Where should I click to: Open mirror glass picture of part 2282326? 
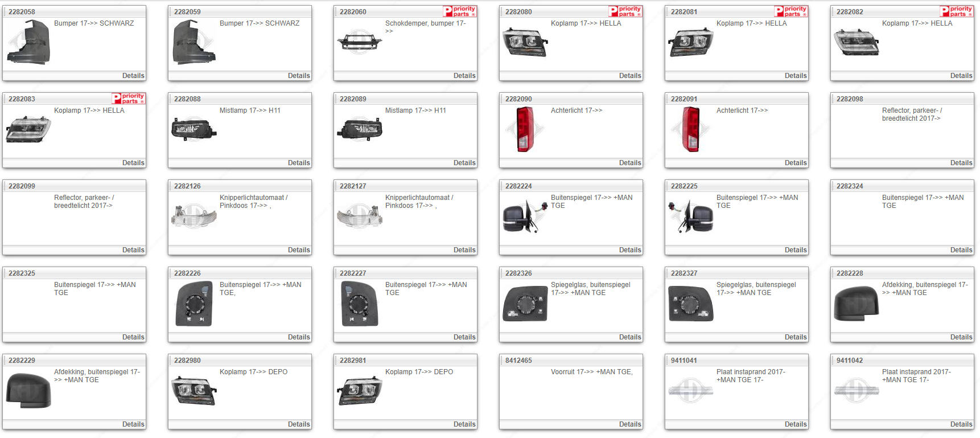[x=525, y=304]
